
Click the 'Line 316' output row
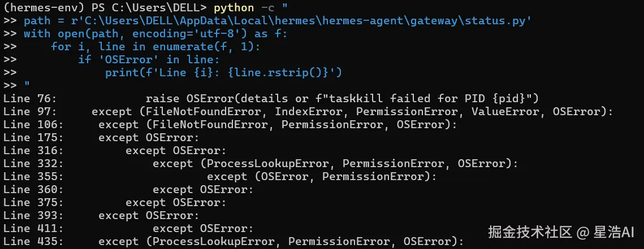coord(175,150)
